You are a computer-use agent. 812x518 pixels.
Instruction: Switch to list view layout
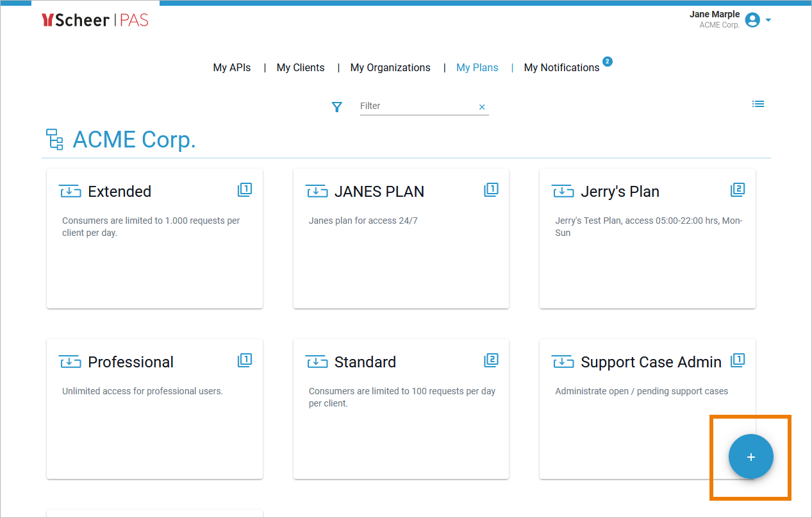click(x=758, y=104)
